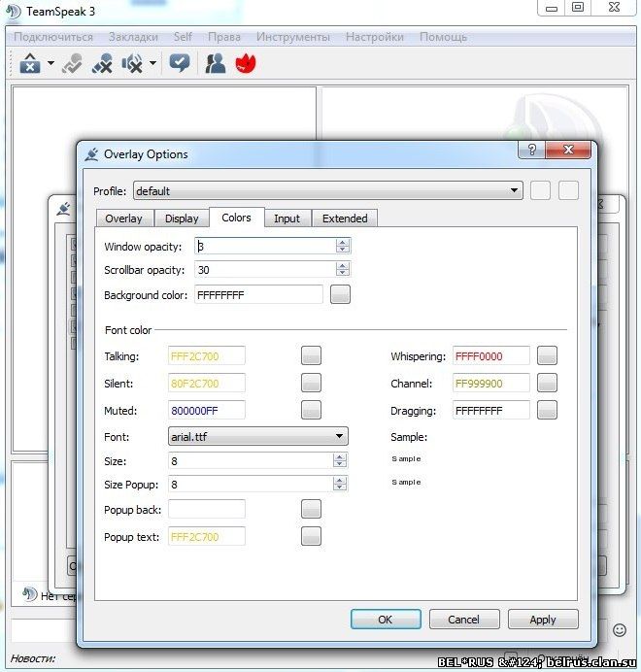Open the disconnect icon's dropdown arrow
Image resolution: width=641 pixels, height=672 pixels.
pyautogui.click(x=51, y=63)
